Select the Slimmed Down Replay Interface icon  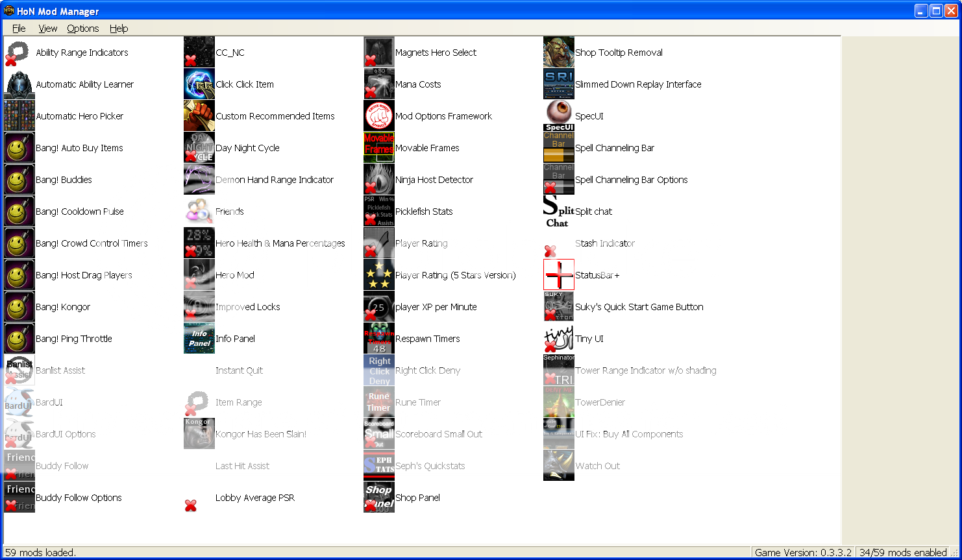pyautogui.click(x=559, y=84)
